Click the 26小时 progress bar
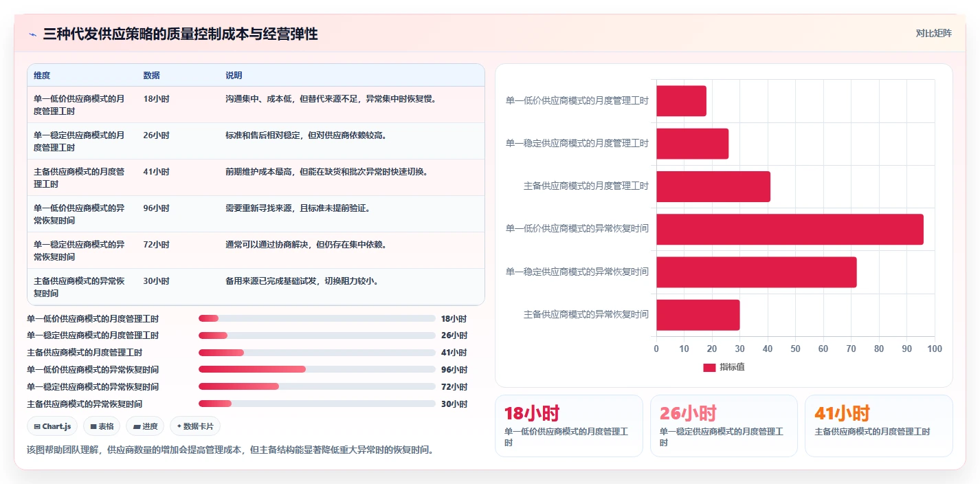This screenshot has width=980, height=484. point(317,335)
